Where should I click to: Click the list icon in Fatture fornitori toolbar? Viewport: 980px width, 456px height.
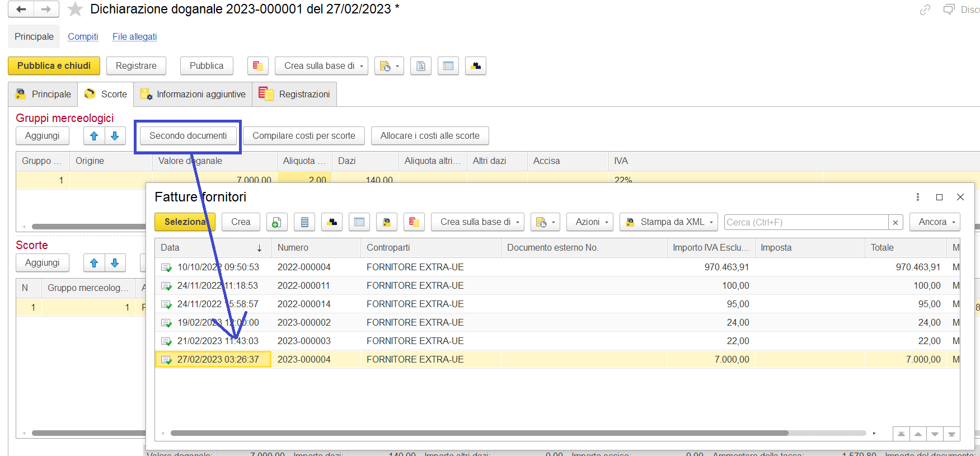coord(304,222)
